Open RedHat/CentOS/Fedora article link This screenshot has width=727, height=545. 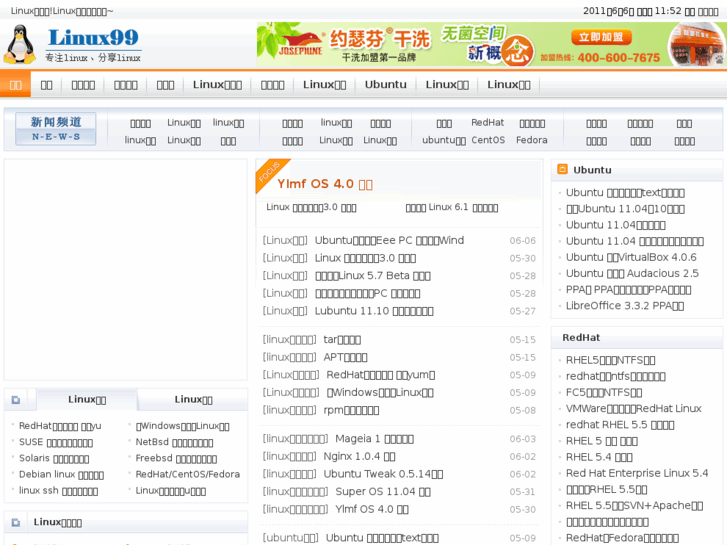187,474
